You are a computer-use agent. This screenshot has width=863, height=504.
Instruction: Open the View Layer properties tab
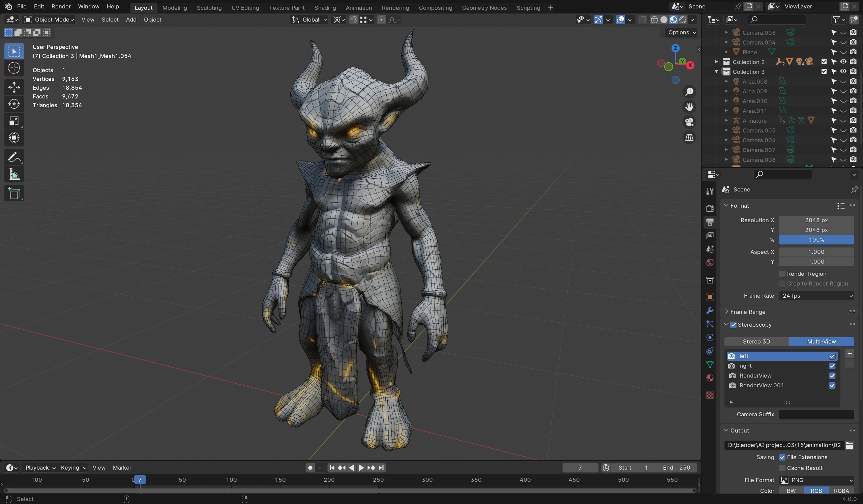(710, 236)
